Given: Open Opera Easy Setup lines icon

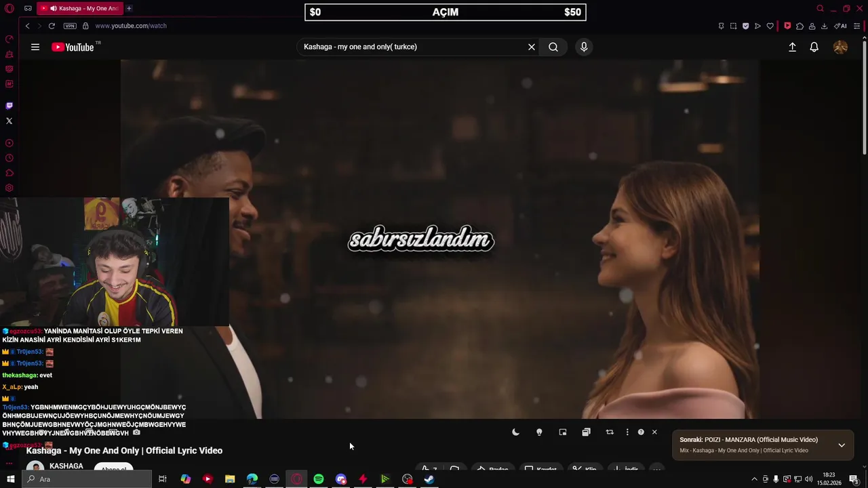Looking at the screenshot, I should pos(857,26).
